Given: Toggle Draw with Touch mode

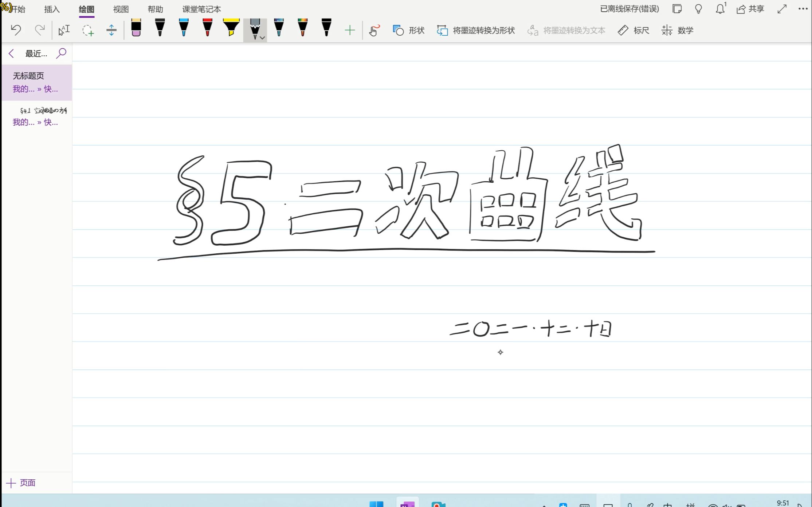Looking at the screenshot, I should pyautogui.click(x=374, y=30).
